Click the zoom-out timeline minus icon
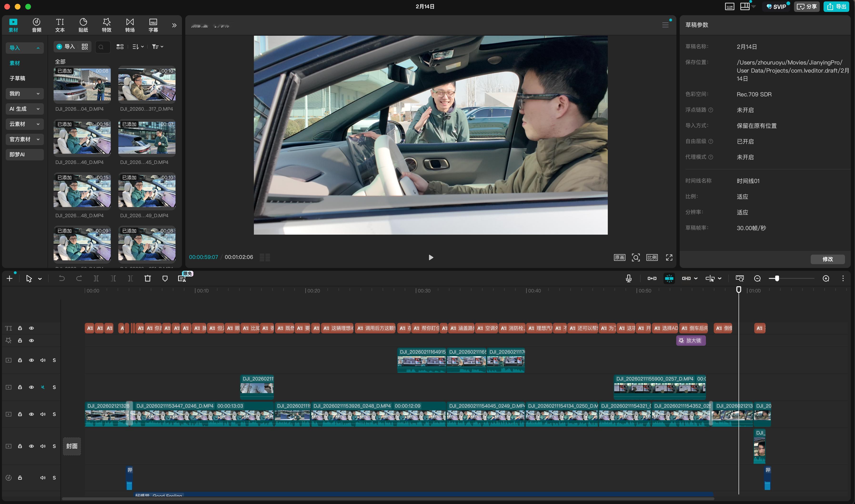The height and width of the screenshot is (504, 855). pyautogui.click(x=757, y=278)
